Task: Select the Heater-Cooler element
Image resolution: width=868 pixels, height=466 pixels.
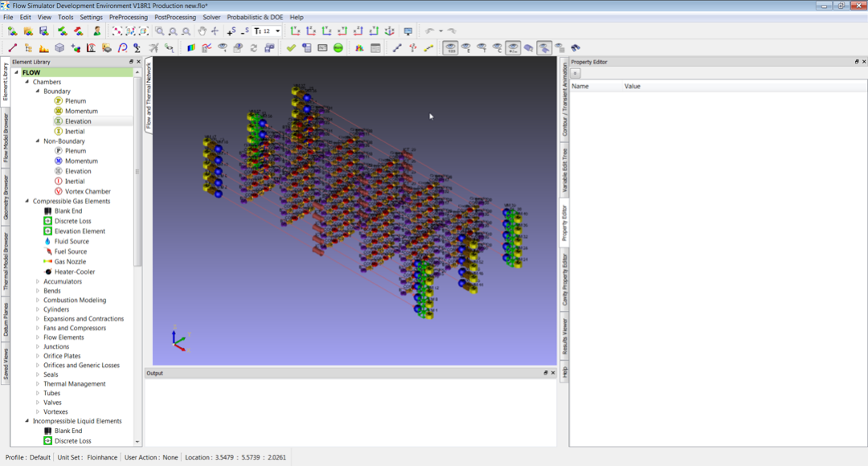Action: tap(74, 272)
